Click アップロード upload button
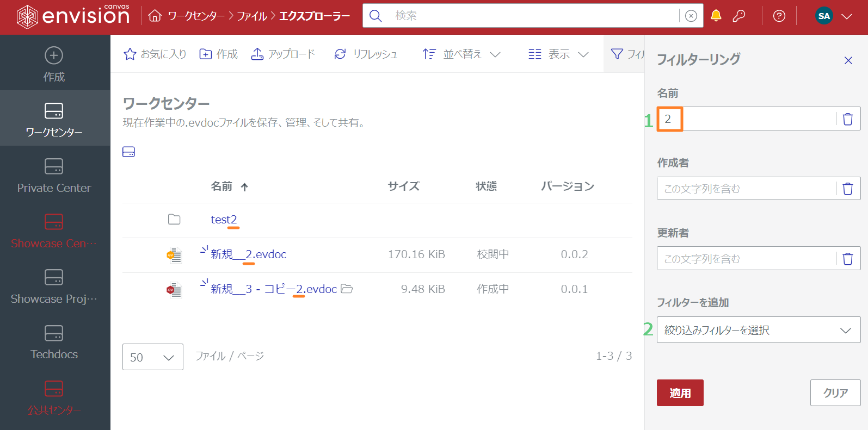 coord(283,54)
